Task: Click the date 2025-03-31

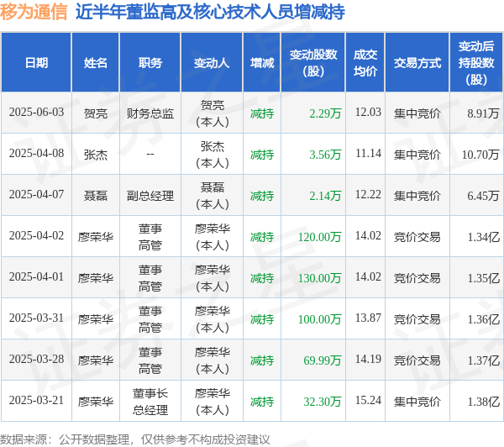Action: (36, 318)
